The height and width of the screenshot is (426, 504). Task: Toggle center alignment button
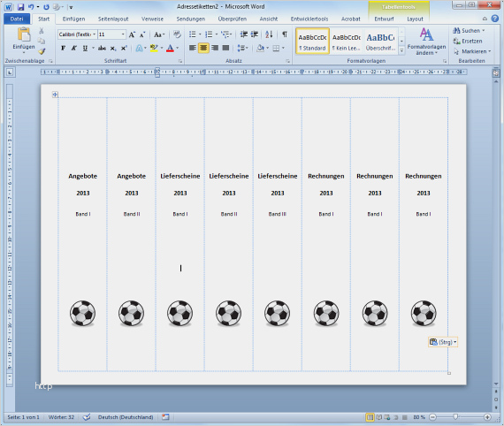point(203,48)
